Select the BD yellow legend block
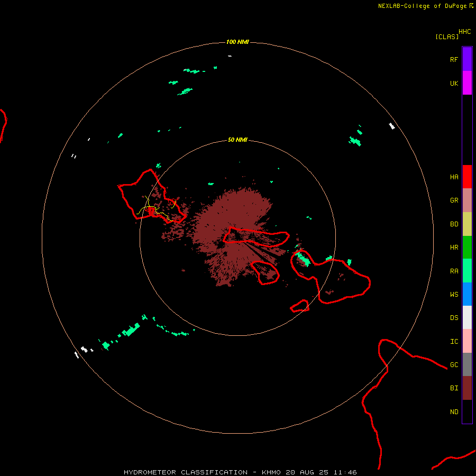The width and height of the screenshot is (476, 476). click(467, 224)
